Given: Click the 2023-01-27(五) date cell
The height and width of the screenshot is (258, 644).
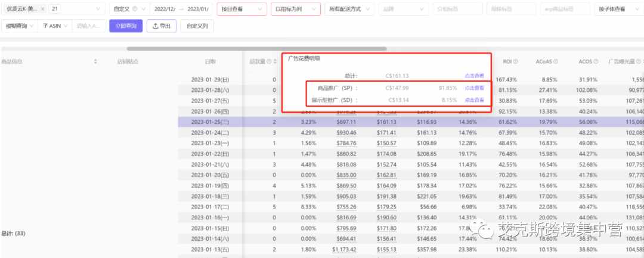Looking at the screenshot, I should [x=210, y=101].
